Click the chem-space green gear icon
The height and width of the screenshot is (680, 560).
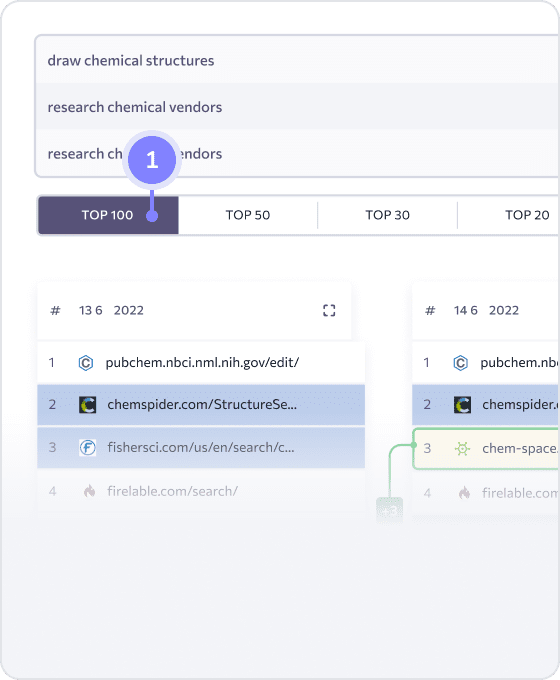462,448
